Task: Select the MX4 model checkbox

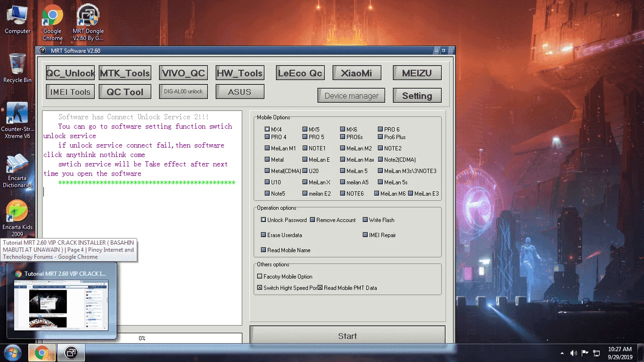Action: 267,129
